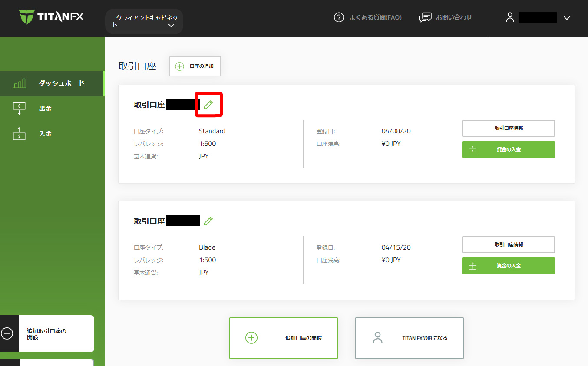Click the 取引口座 page heading
The width and height of the screenshot is (588, 366).
[x=137, y=66]
